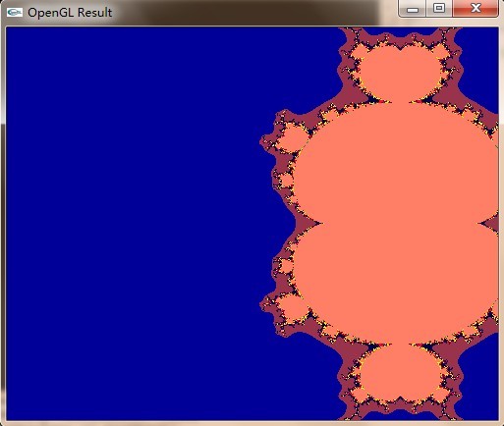Click the coral bulb at the fractal's bottom
Viewport: 504px width, 426px height.
pyautogui.click(x=400, y=374)
